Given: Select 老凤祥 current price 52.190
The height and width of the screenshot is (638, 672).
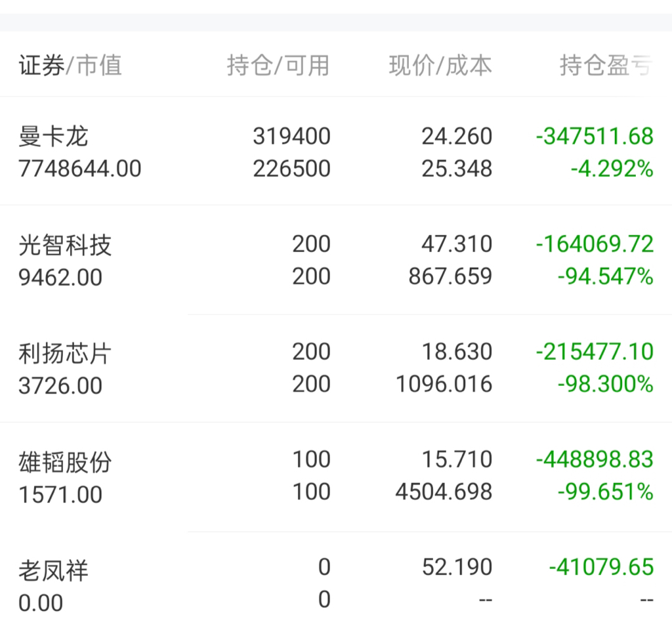Looking at the screenshot, I should coord(457,567).
